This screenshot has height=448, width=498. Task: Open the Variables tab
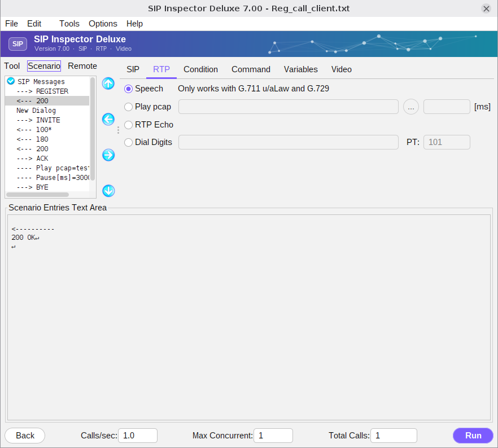click(301, 69)
